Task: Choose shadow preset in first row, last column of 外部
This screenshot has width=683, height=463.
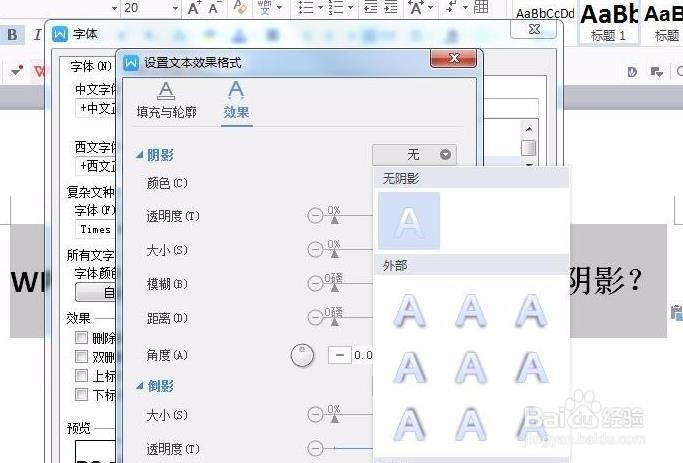Action: click(531, 311)
